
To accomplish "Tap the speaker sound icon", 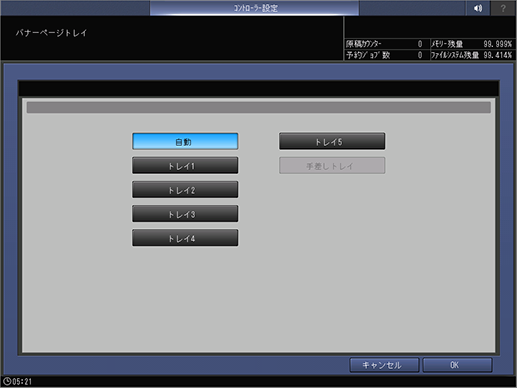I will click(x=478, y=8).
